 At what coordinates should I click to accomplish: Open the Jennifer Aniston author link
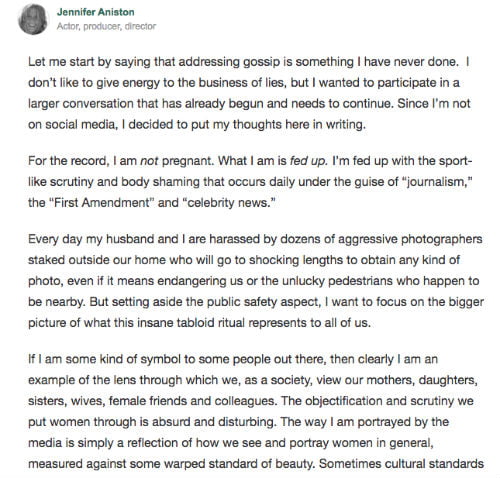point(96,12)
